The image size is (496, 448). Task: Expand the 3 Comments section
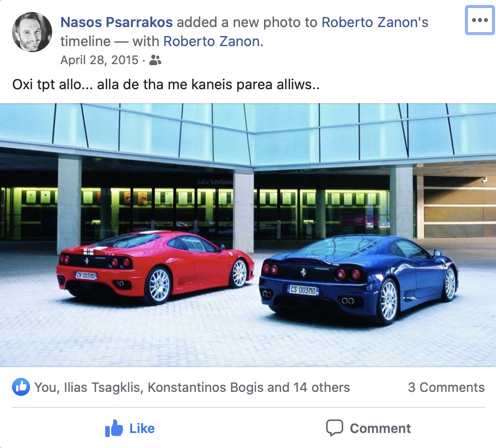click(446, 387)
